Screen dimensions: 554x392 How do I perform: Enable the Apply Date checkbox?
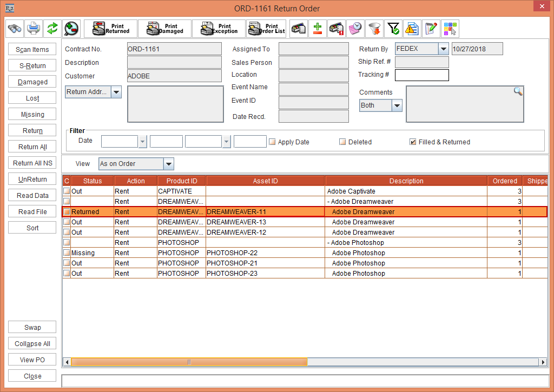coord(273,142)
